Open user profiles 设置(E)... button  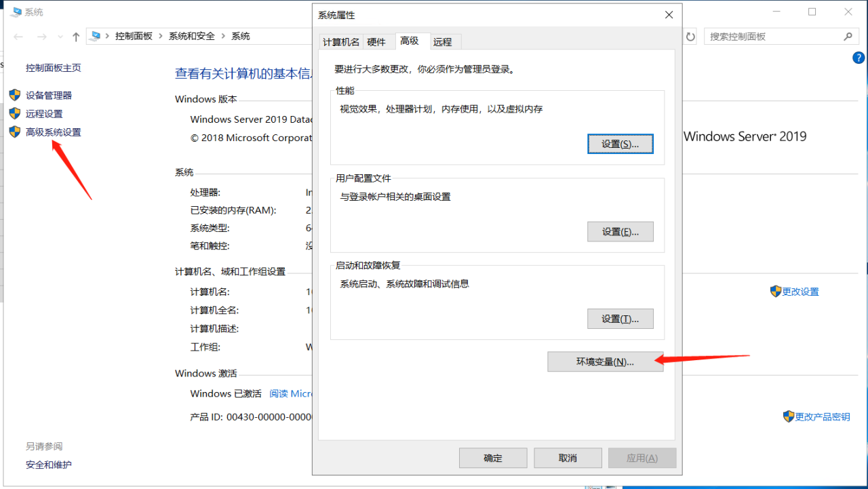[x=620, y=231]
